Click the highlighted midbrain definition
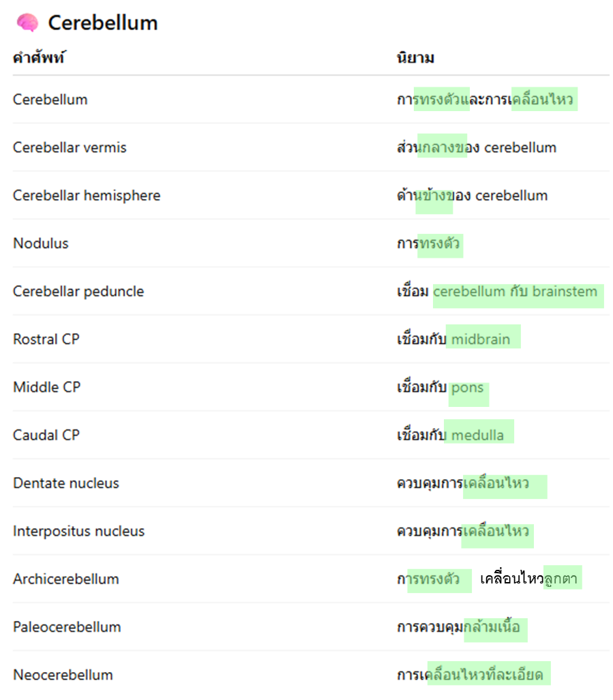Viewport: 613px width, 700px height. pos(481,339)
